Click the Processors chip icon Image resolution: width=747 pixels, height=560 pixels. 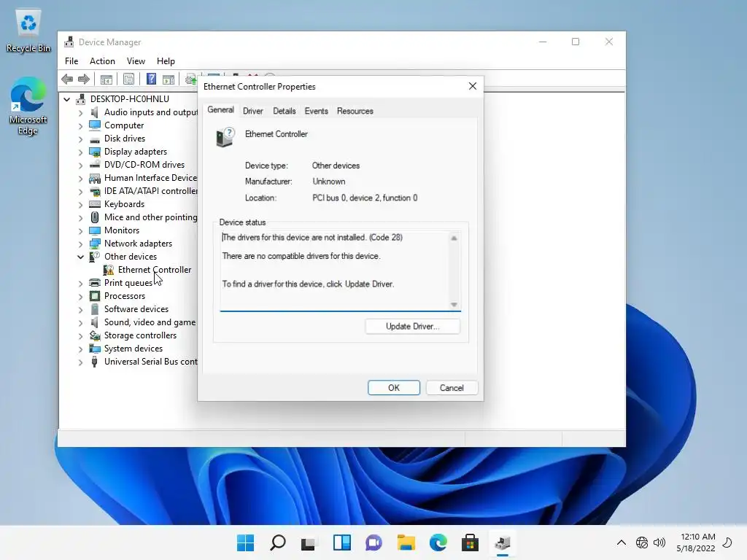tap(95, 296)
